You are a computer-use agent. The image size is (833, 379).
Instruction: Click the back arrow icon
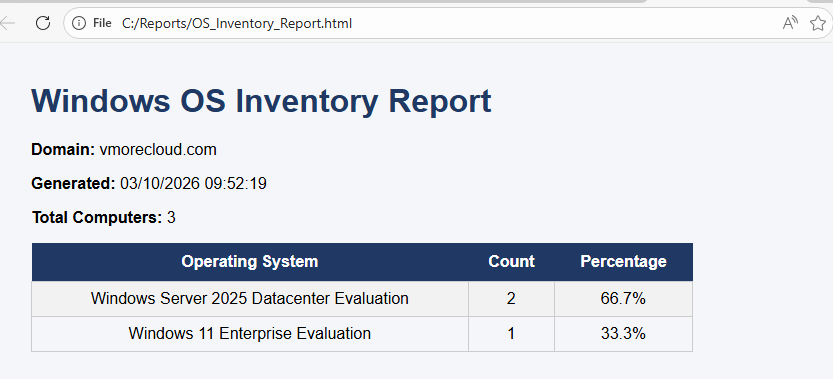[7, 23]
